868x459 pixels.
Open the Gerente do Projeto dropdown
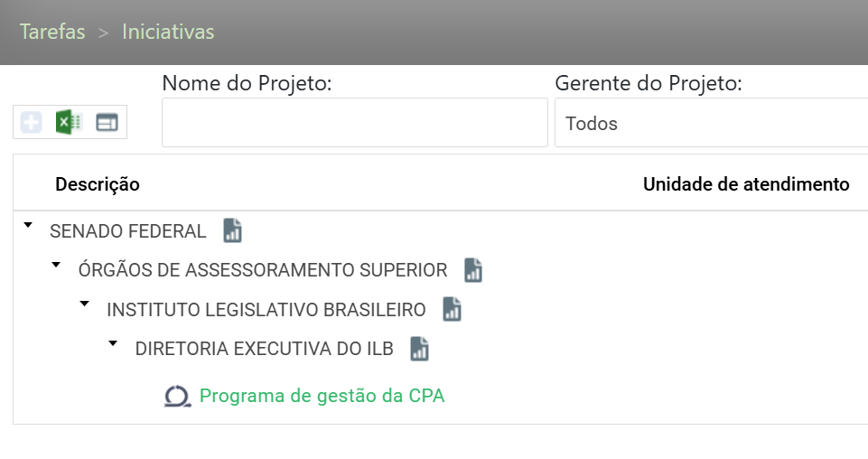pos(711,123)
